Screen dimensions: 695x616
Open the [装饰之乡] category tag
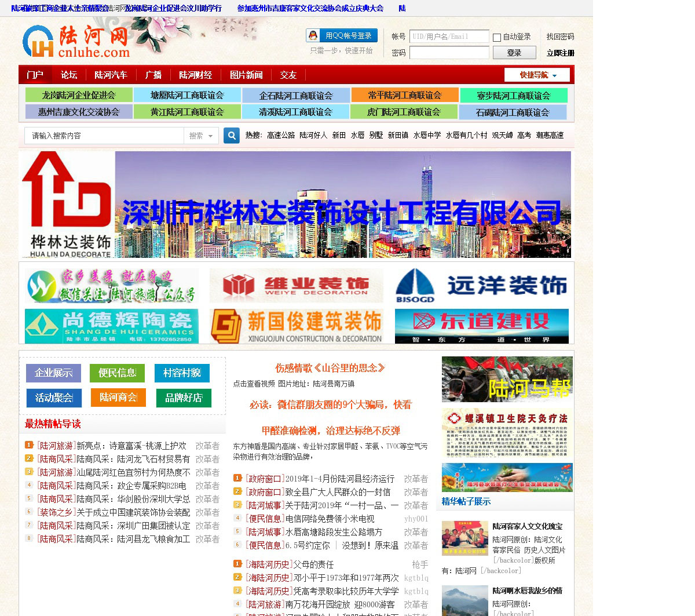[57, 512]
